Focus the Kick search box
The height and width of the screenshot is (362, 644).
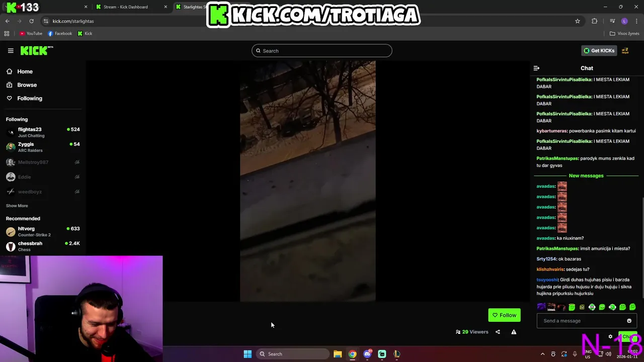[x=322, y=51]
